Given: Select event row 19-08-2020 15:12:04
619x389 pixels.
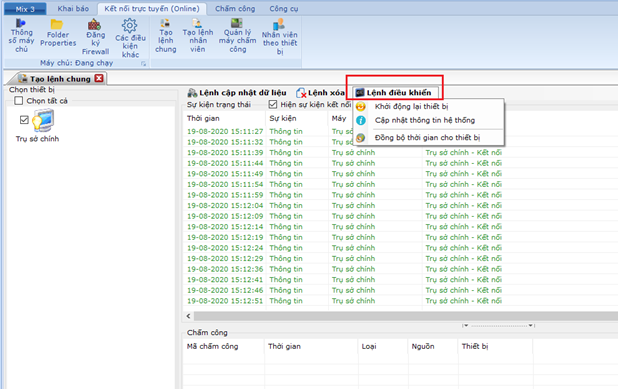Looking at the screenshot, I should click(x=400, y=205).
